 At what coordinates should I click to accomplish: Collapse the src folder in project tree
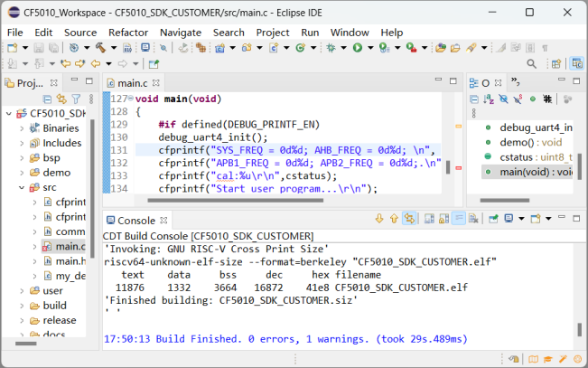(22, 187)
